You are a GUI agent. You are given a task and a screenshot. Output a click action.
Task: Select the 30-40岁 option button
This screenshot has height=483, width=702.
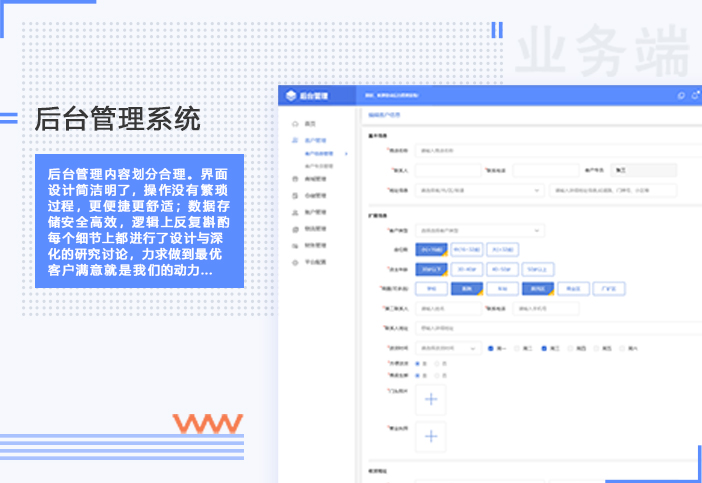click(466, 269)
